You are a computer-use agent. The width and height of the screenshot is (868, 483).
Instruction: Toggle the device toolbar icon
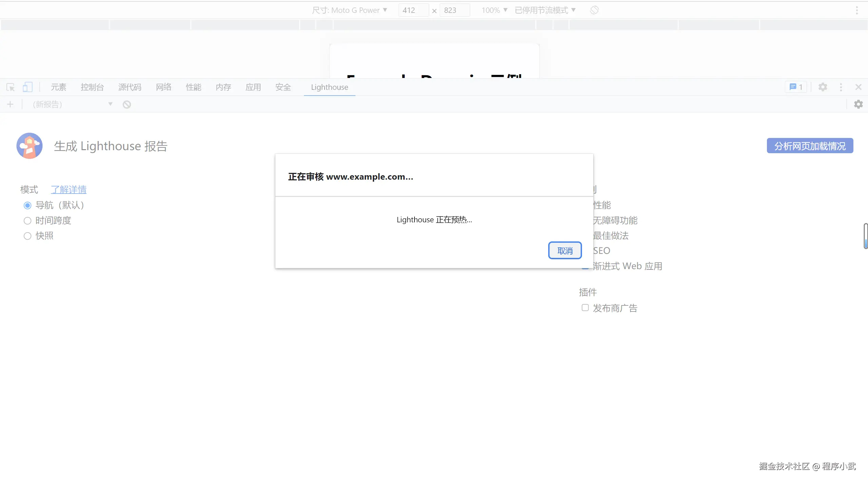(27, 87)
